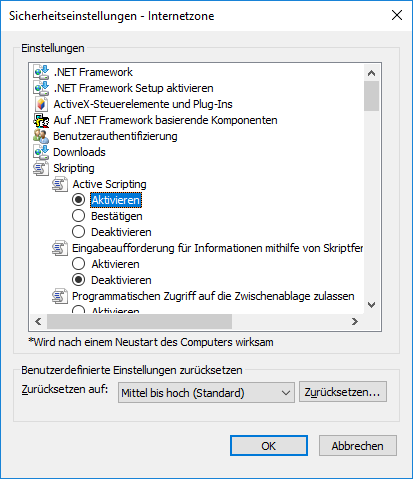Image resolution: width=413 pixels, height=479 pixels.
Task: Click the Active Scripting script icon
Action: [x=60, y=184]
